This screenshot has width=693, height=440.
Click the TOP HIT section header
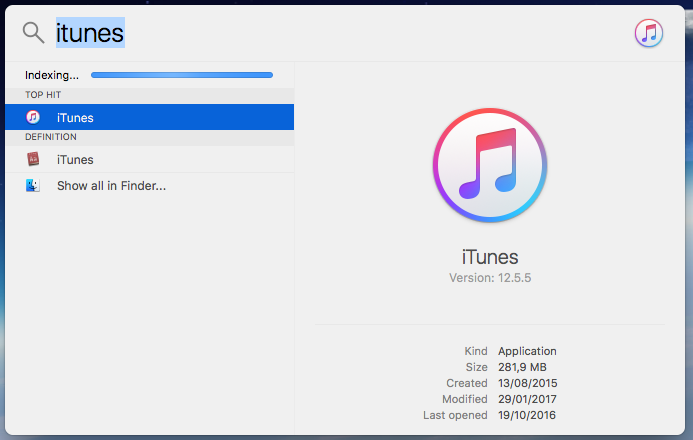43,95
